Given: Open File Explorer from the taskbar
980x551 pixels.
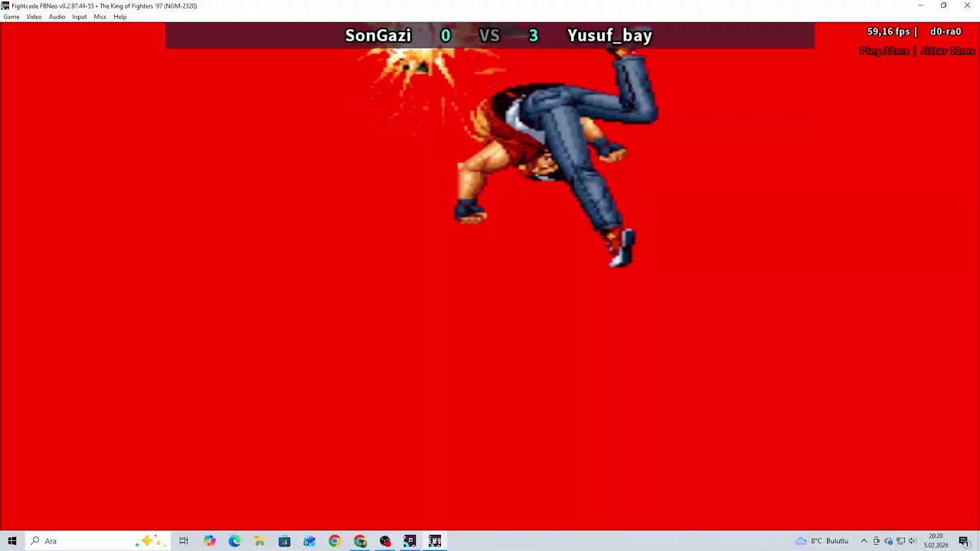Looking at the screenshot, I should [260, 541].
